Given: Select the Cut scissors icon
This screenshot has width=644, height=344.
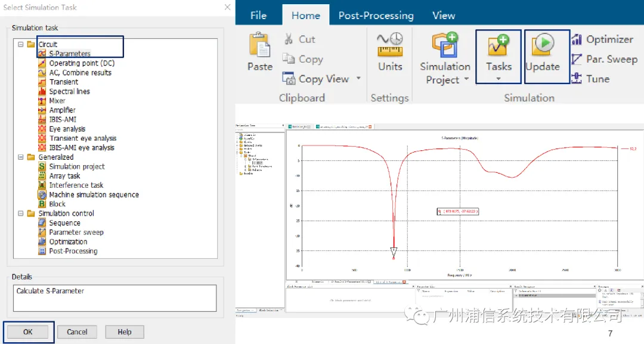Looking at the screenshot, I should click(x=289, y=39).
